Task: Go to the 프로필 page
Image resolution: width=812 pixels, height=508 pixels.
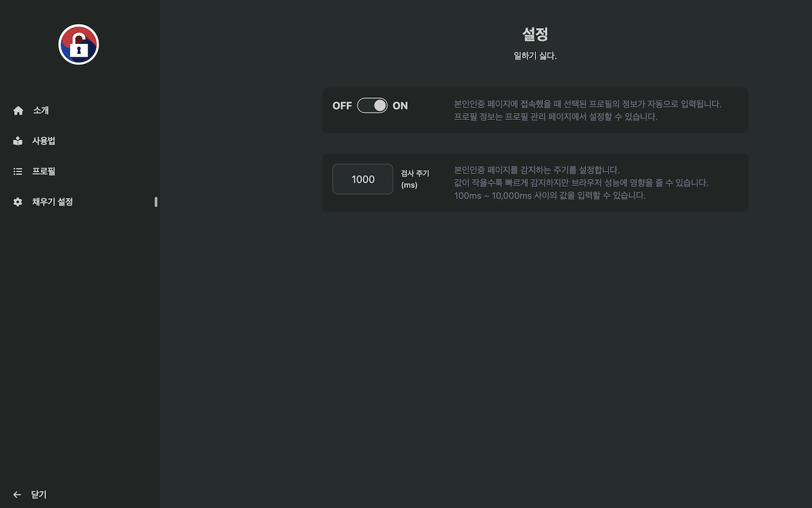Action: point(80,171)
